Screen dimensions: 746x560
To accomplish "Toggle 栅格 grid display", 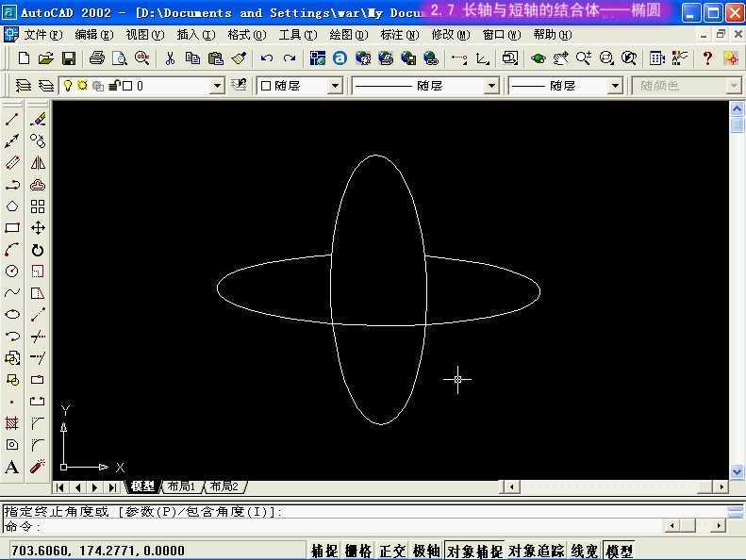I will pos(358,551).
